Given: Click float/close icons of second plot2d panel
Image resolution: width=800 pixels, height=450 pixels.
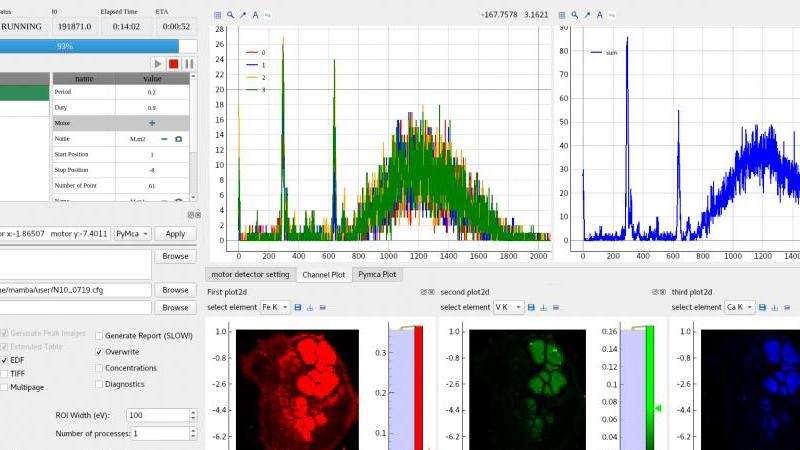Looking at the screenshot, I should coord(659,292).
